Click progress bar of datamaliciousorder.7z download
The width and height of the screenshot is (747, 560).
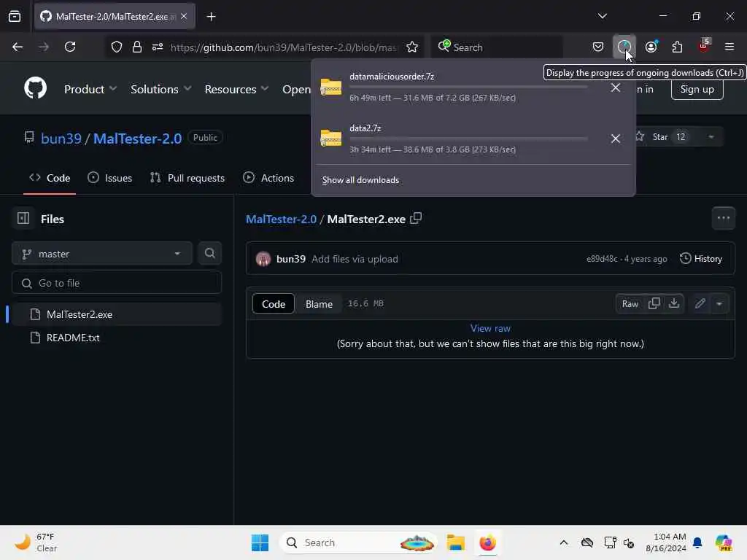(x=468, y=87)
